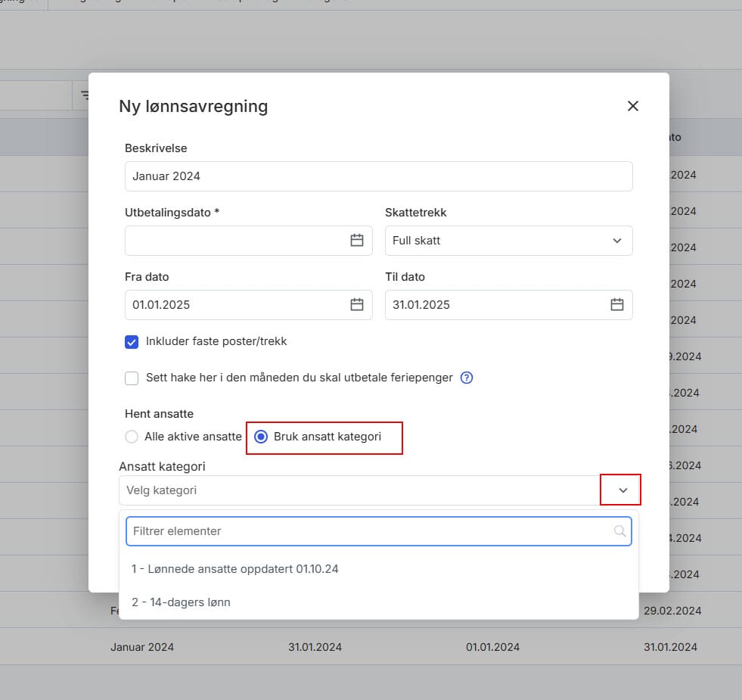Click the search icon in filter field
The height and width of the screenshot is (700, 742).
[x=620, y=531]
